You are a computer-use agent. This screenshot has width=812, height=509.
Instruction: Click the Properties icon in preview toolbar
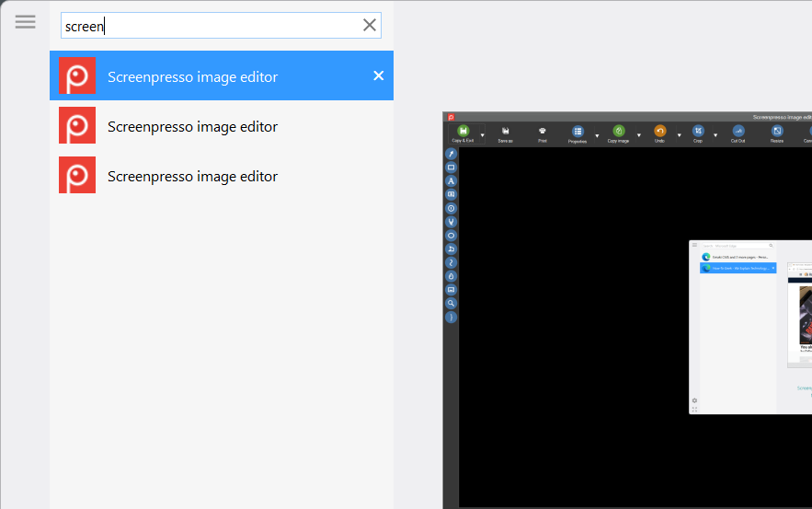tap(578, 131)
